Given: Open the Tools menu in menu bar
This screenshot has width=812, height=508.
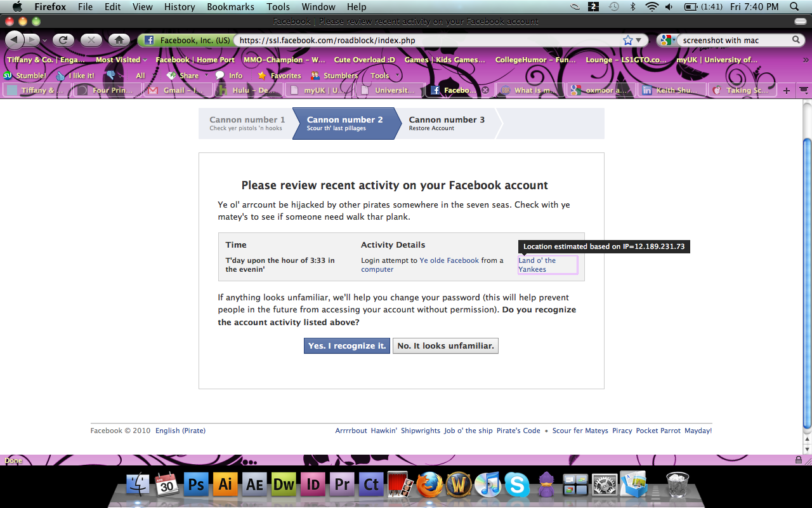Looking at the screenshot, I should [278, 7].
